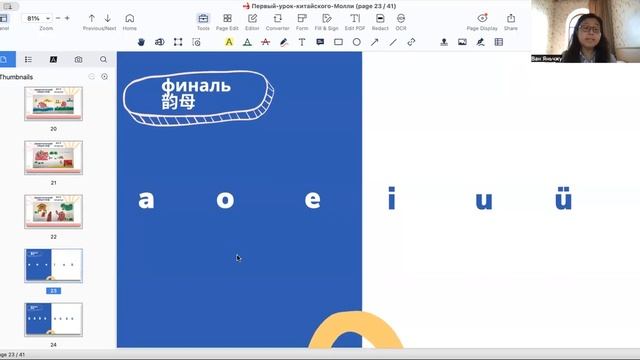
Task: Open the Editor tab
Action: [252, 22]
